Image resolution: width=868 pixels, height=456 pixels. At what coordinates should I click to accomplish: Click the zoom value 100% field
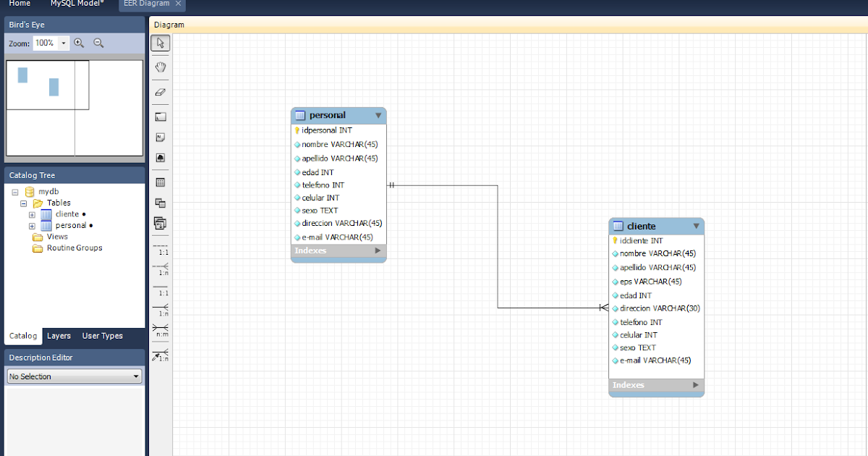tap(46, 43)
